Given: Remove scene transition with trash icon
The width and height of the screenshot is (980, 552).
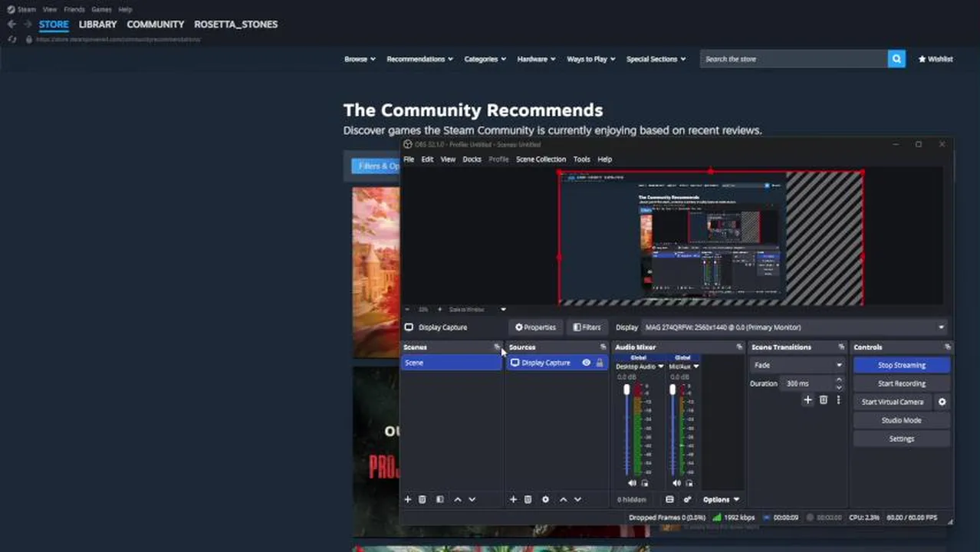Looking at the screenshot, I should click(x=824, y=400).
